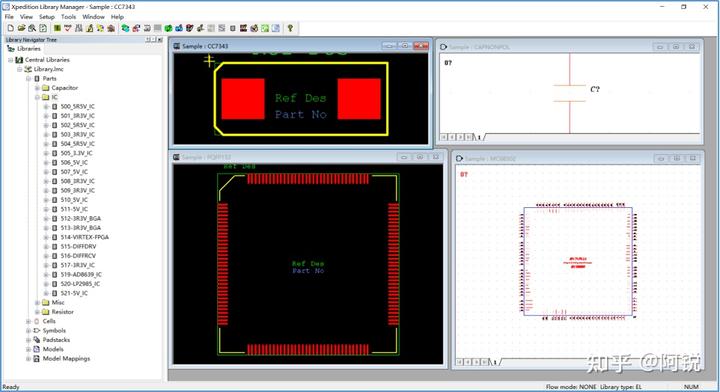This screenshot has height=392, width=720.
Task: Click the red checkmark toolbar icon
Action: point(68,28)
